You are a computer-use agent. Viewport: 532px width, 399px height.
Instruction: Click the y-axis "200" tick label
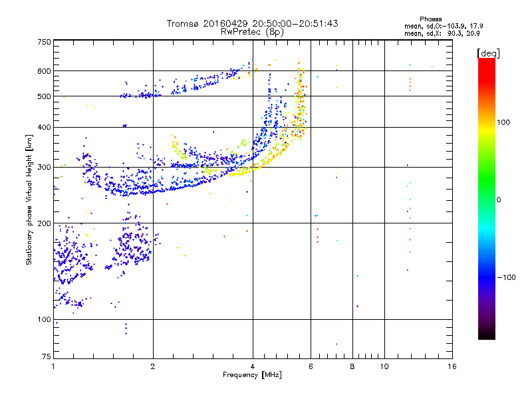coord(44,223)
